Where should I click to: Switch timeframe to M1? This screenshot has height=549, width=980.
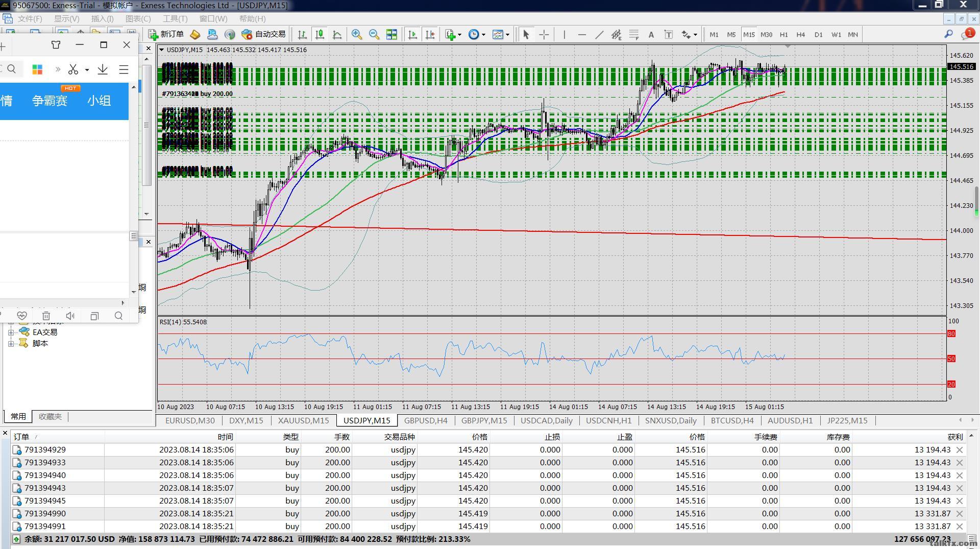click(714, 34)
